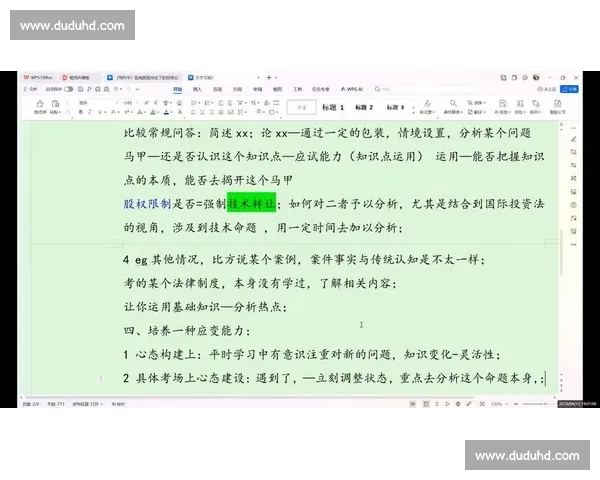Click the Style Set pen icon
Image resolution: width=600 pixels, height=480 pixels.
pos(427,103)
